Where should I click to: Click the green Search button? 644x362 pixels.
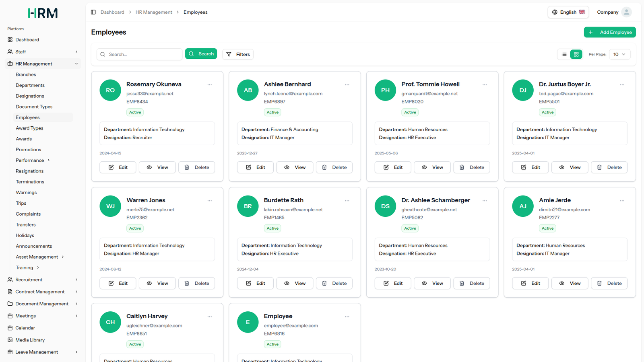(201, 53)
